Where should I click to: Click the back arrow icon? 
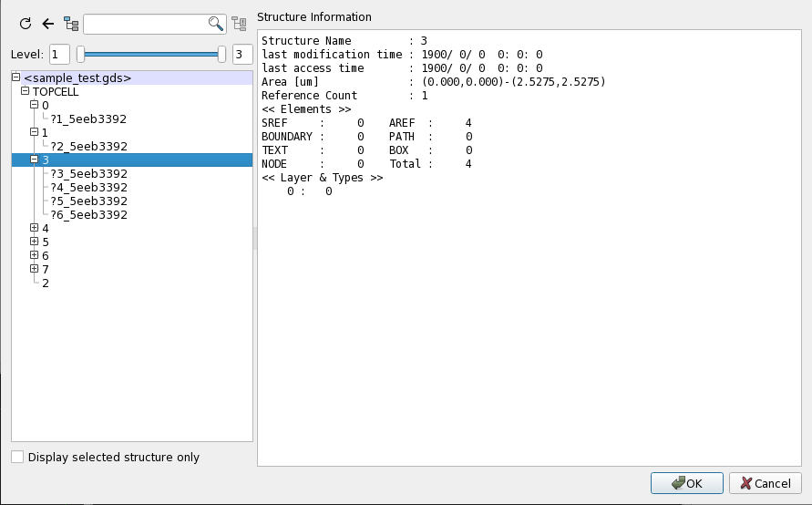[x=48, y=24]
